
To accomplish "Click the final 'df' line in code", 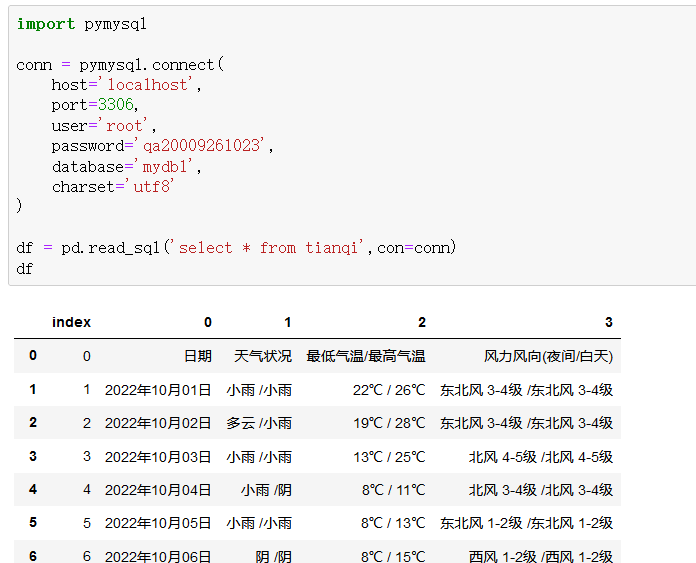I will pos(24,269).
